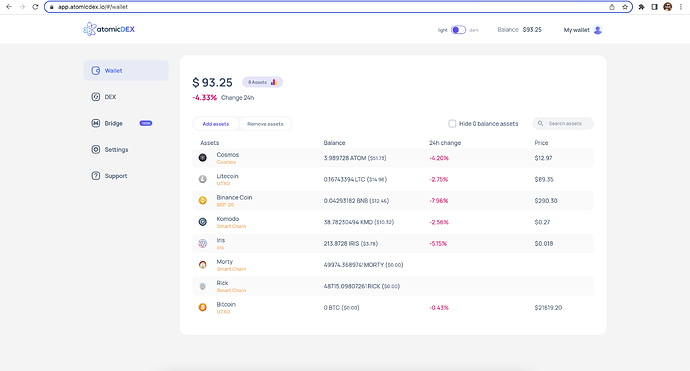The image size is (690, 371).
Task: Select the Morty asset name
Action: click(x=224, y=261)
